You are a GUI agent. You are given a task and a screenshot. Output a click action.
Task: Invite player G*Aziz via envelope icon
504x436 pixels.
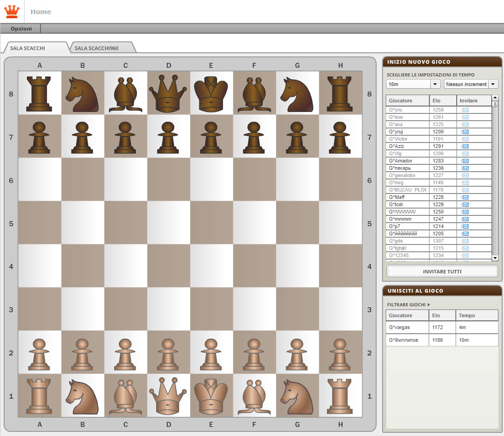[465, 146]
